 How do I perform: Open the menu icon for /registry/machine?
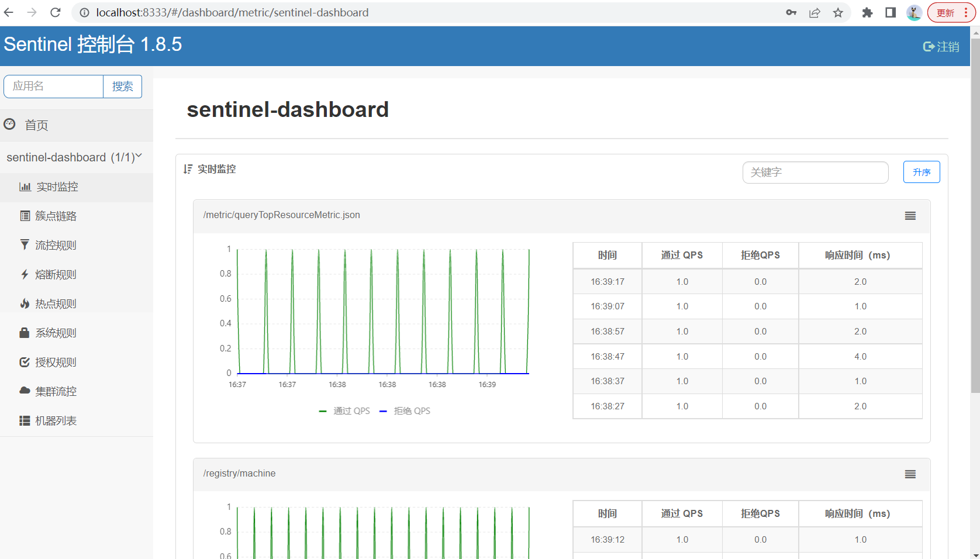[x=910, y=474]
